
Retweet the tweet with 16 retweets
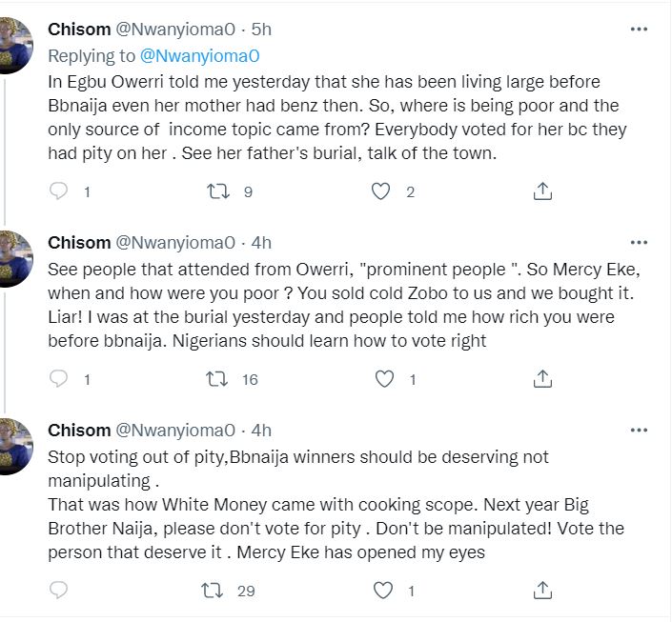(218, 379)
